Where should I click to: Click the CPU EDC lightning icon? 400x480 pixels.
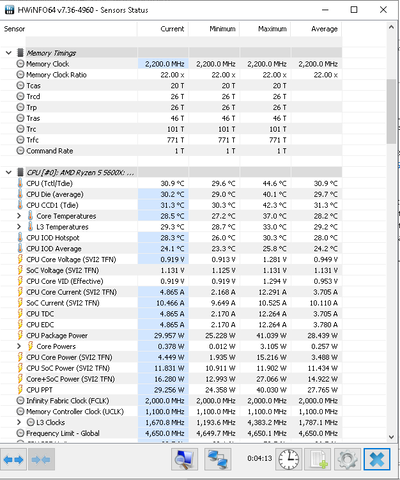click(x=20, y=325)
